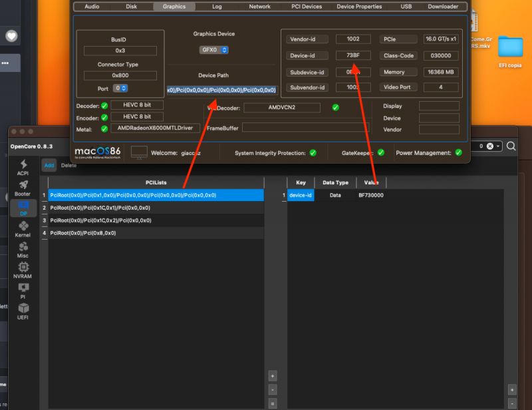Click the Power Management green checkmark
This screenshot has width=532, height=410.
coord(458,152)
